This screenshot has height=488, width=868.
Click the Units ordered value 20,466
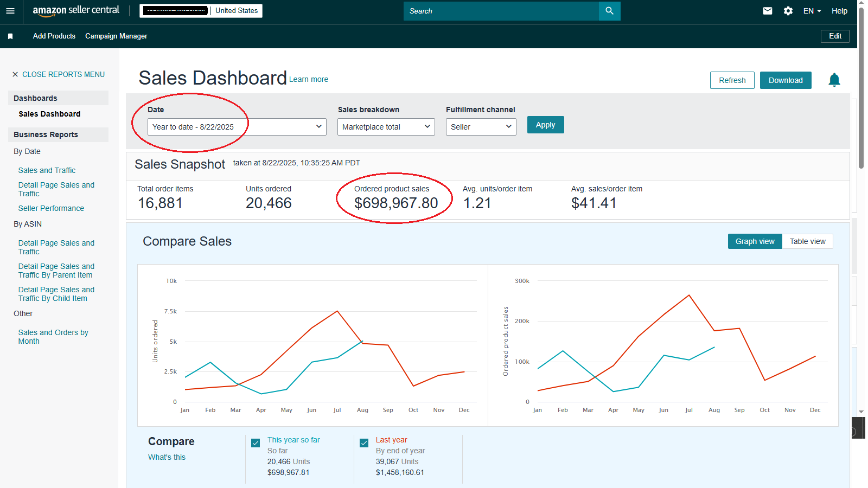coord(269,203)
